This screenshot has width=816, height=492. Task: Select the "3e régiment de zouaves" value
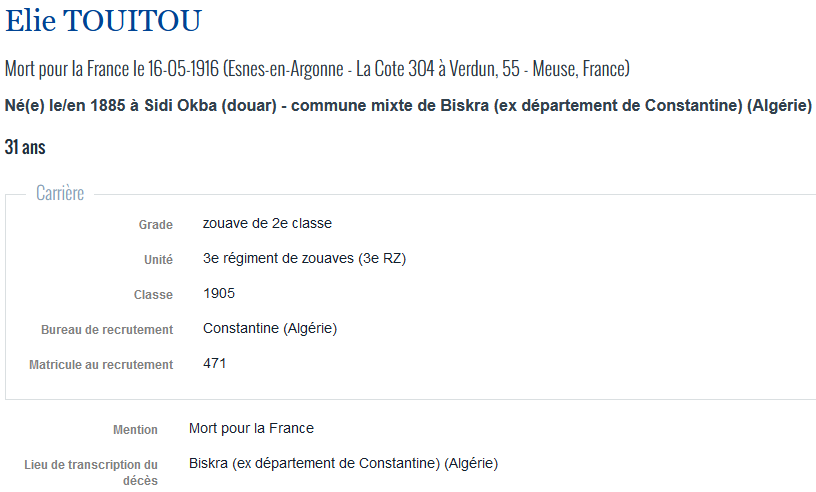coord(304,258)
